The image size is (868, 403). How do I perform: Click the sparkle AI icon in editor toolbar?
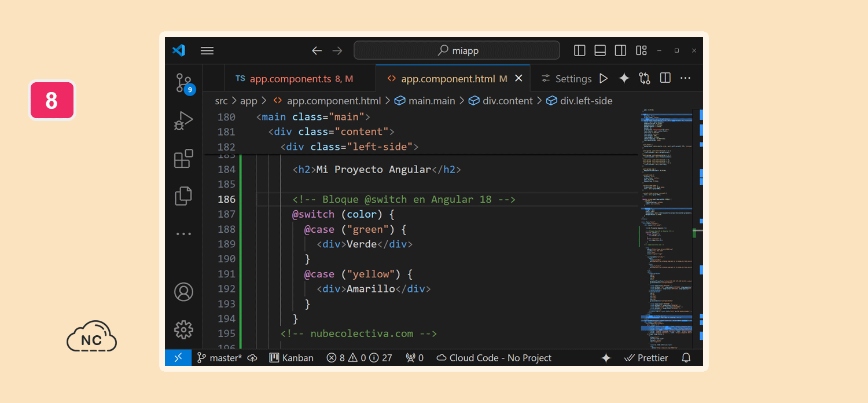tap(624, 78)
